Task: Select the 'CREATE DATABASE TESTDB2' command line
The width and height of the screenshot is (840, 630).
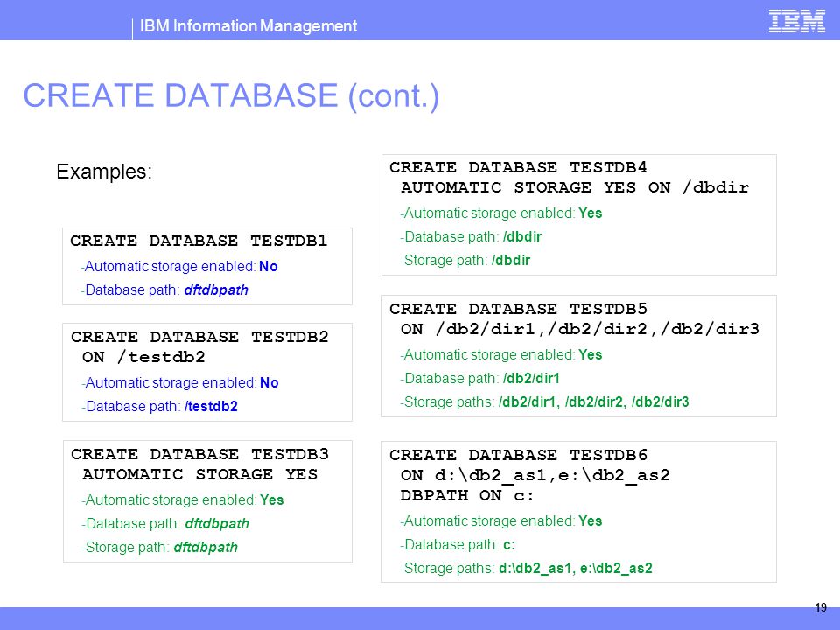Action: (199, 337)
